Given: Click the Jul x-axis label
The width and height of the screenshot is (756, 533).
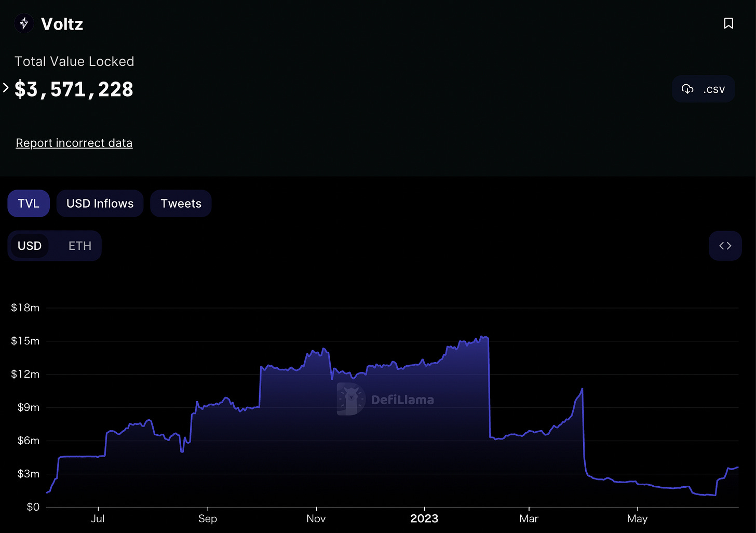Looking at the screenshot, I should 98,518.
